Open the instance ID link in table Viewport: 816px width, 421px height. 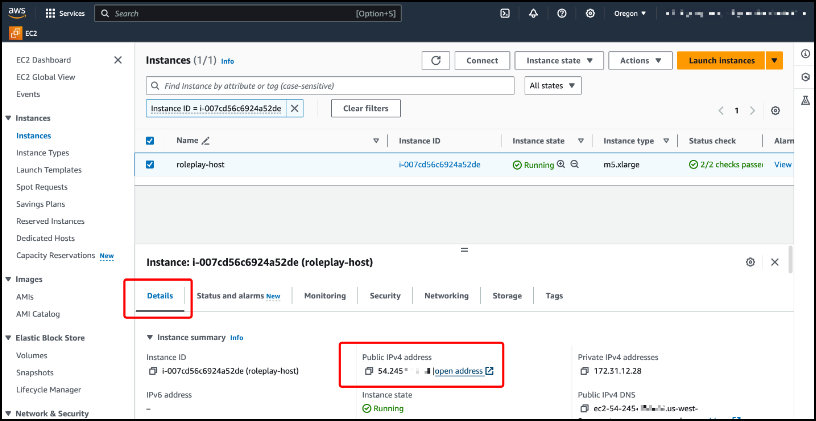(x=439, y=164)
